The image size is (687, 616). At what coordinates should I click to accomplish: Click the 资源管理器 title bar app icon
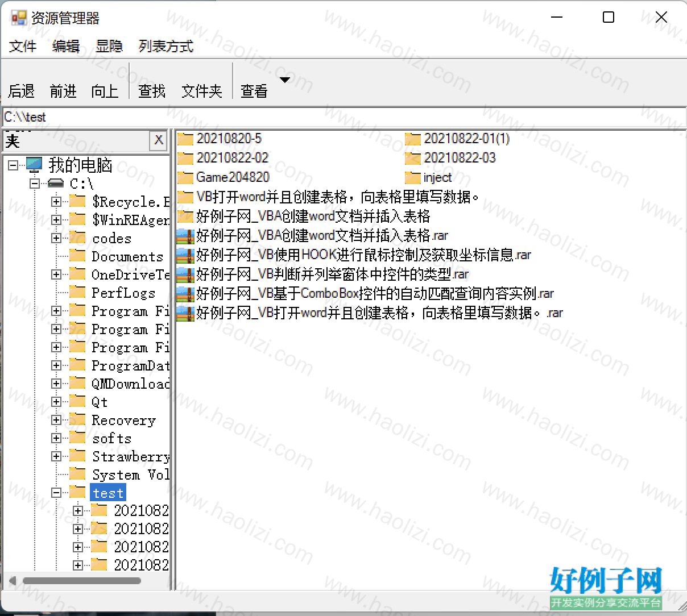[19, 18]
